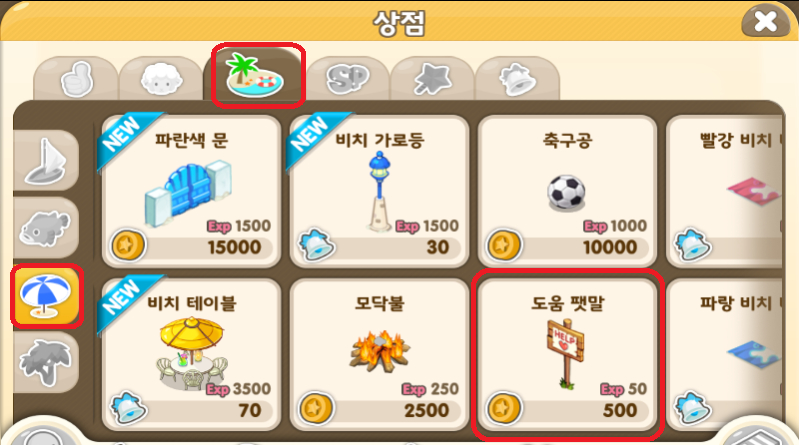
Task: Select the palm tree category icon
Action: coord(46,362)
